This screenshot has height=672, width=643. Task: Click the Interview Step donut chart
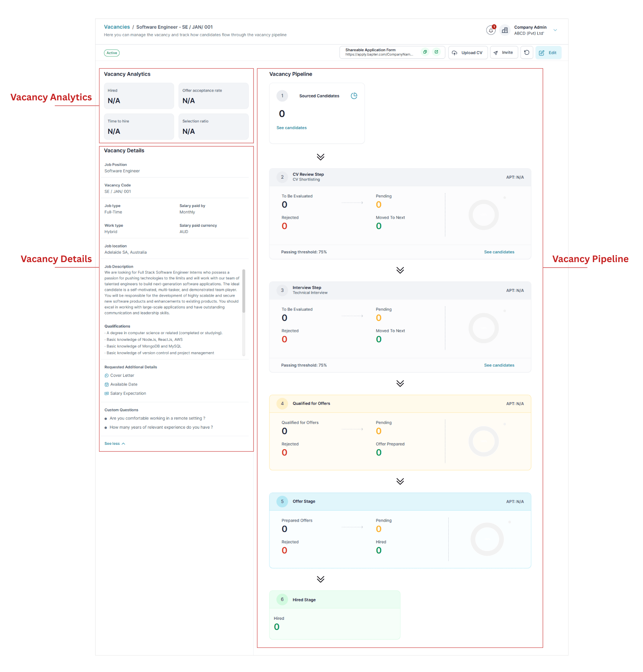point(484,328)
